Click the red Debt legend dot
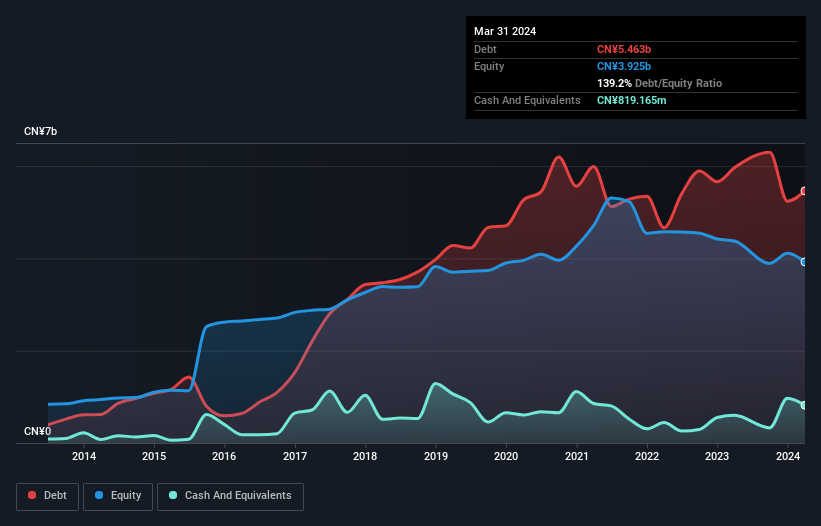The height and width of the screenshot is (526, 821). pos(32,495)
